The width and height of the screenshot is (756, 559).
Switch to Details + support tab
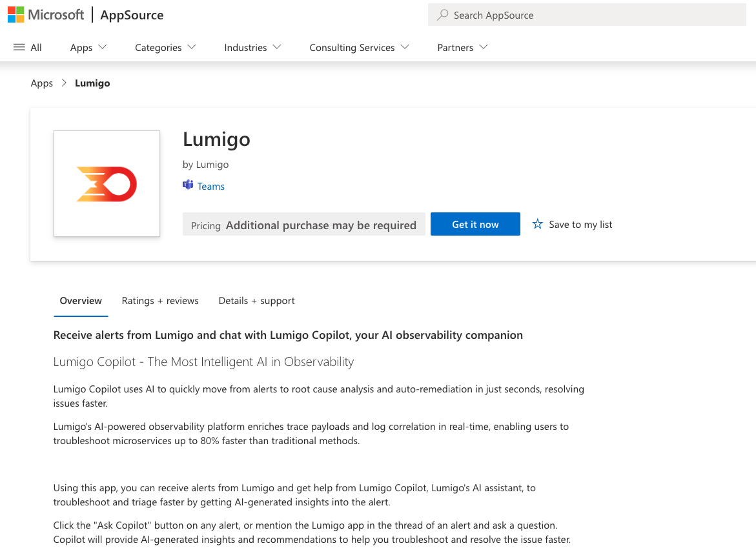(x=256, y=301)
